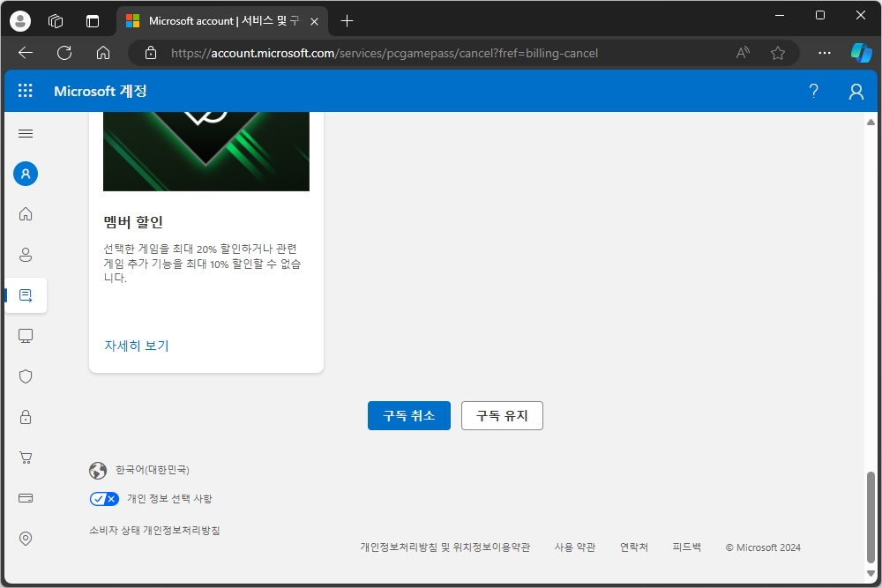Open Address book location pin icon
The height and width of the screenshot is (588, 882).
tap(26, 539)
